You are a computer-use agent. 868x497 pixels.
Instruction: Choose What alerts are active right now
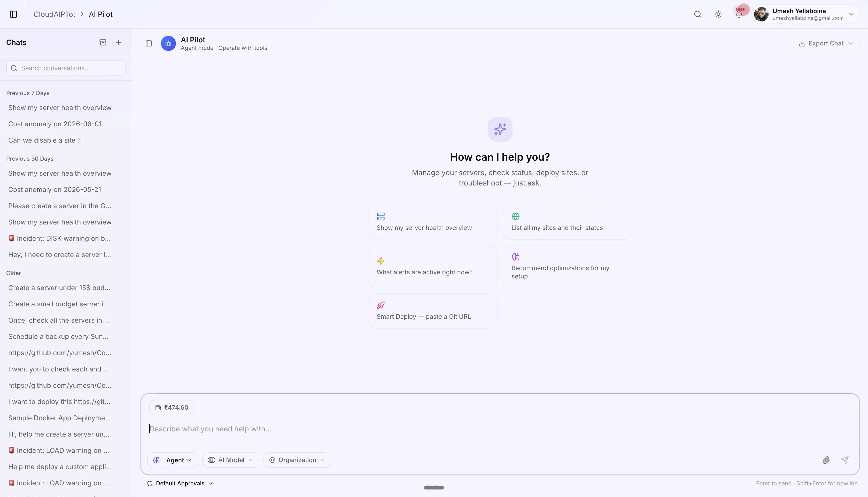coord(432,267)
